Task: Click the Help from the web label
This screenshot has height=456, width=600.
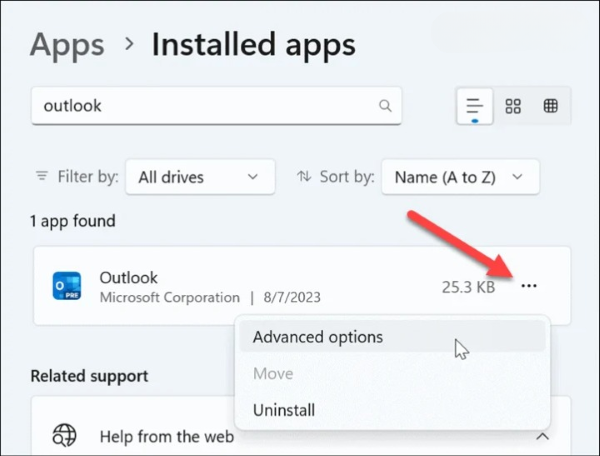Action: pyautogui.click(x=167, y=436)
